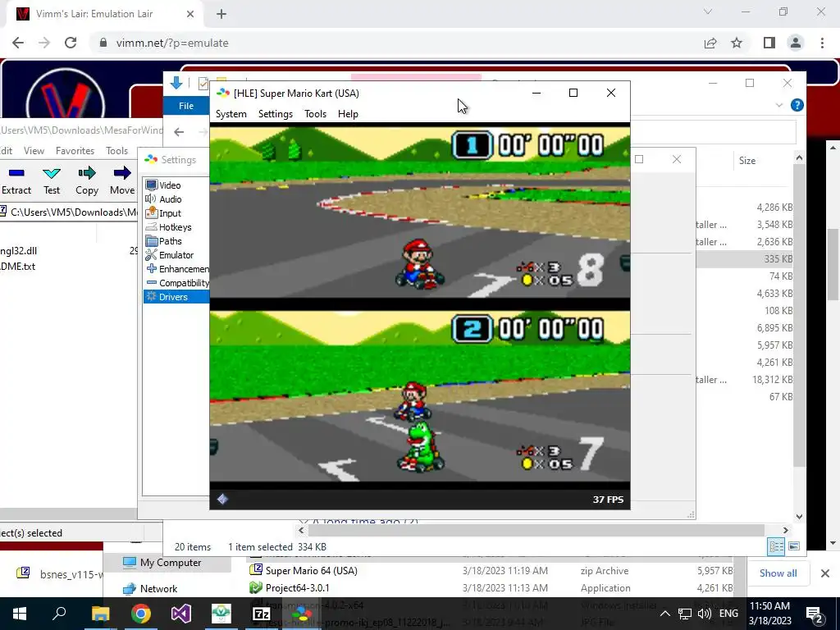Show hidden system tray icons
This screenshot has height=630, width=840.
click(664, 614)
